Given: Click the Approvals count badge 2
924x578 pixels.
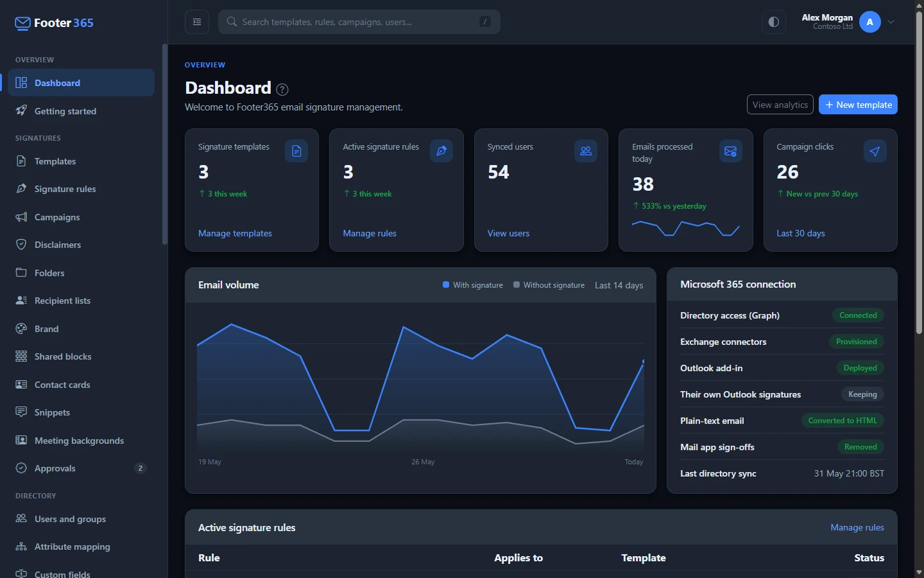Looking at the screenshot, I should click(141, 468).
